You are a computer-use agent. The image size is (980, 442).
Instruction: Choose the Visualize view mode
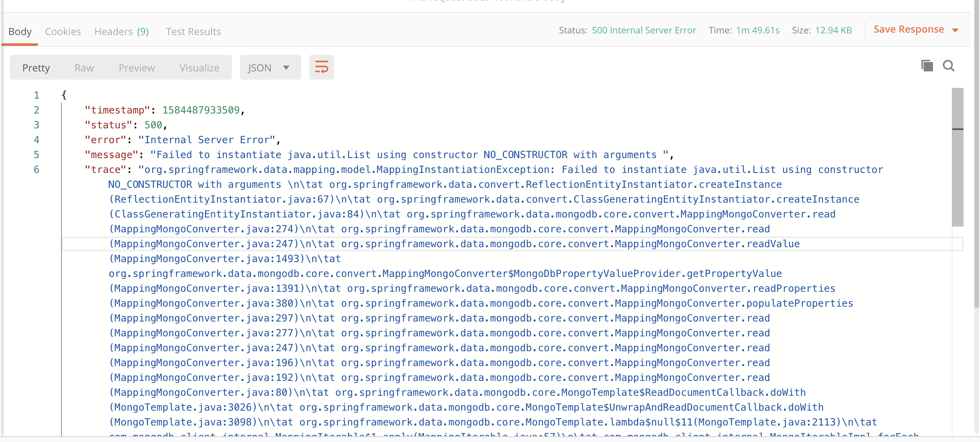click(199, 68)
